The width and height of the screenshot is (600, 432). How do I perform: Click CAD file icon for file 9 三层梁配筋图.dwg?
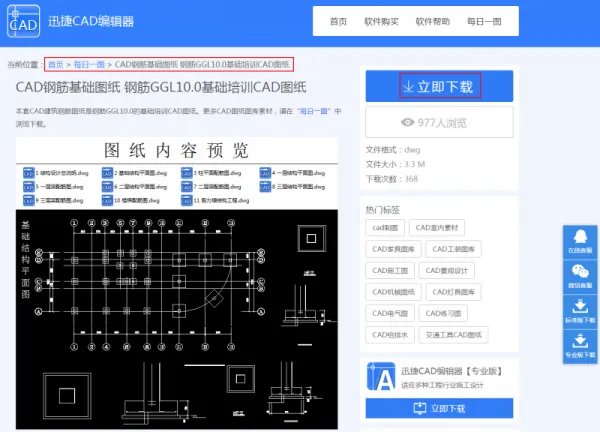pyautogui.click(x=29, y=200)
